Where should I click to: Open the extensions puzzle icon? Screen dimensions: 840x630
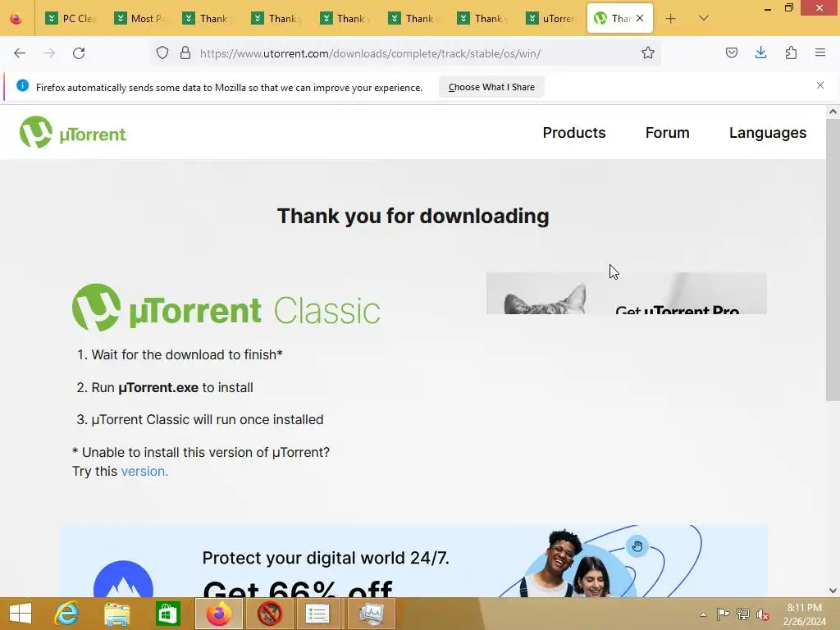pyautogui.click(x=791, y=52)
